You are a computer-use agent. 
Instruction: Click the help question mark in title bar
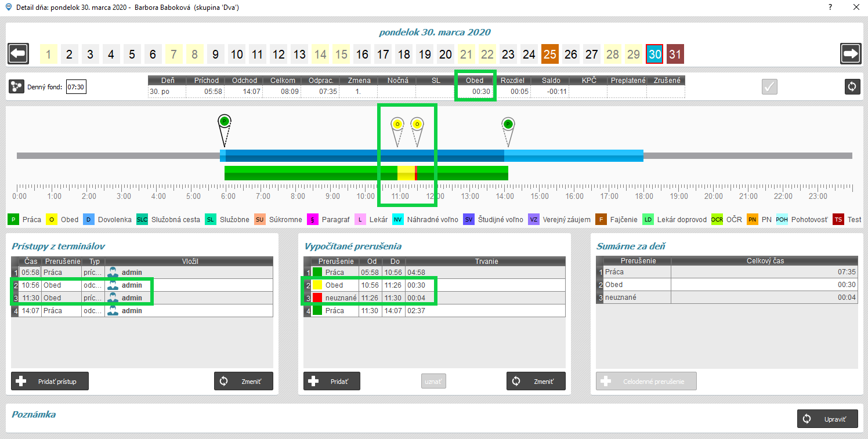tap(831, 7)
